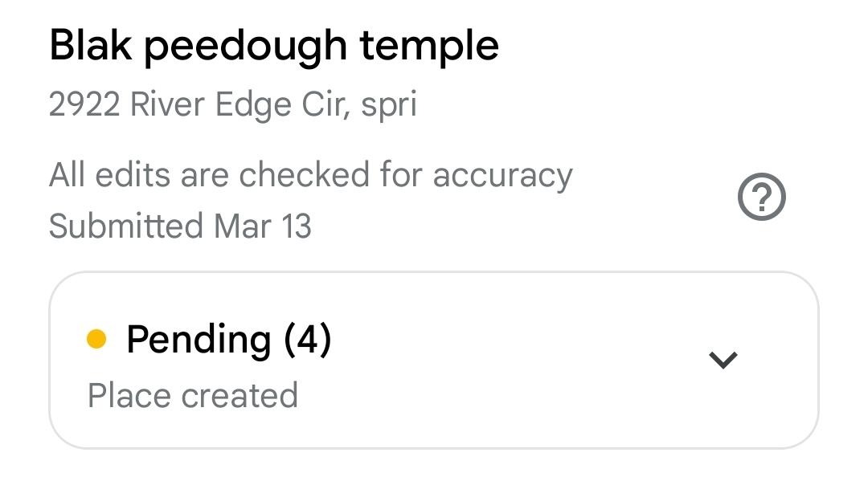Tap the amber dot beside Pending
The image size is (868, 481).
(x=96, y=340)
